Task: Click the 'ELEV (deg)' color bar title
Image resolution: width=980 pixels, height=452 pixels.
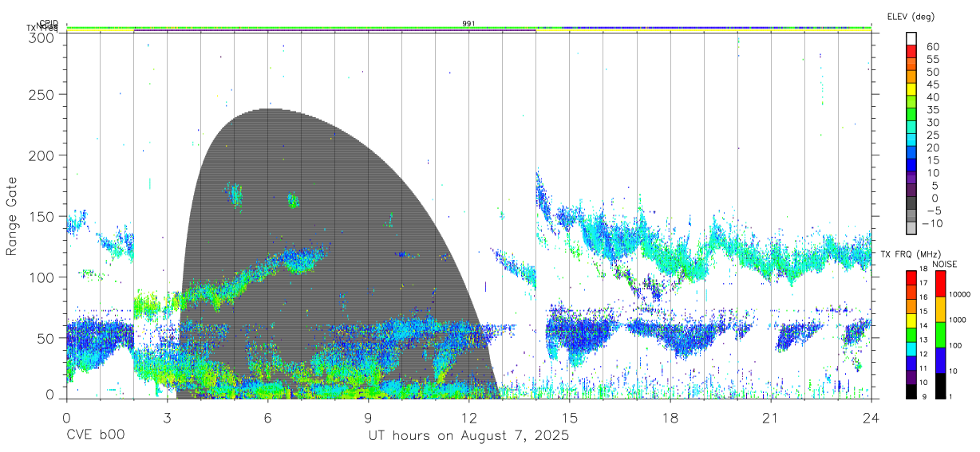Action: [x=910, y=16]
